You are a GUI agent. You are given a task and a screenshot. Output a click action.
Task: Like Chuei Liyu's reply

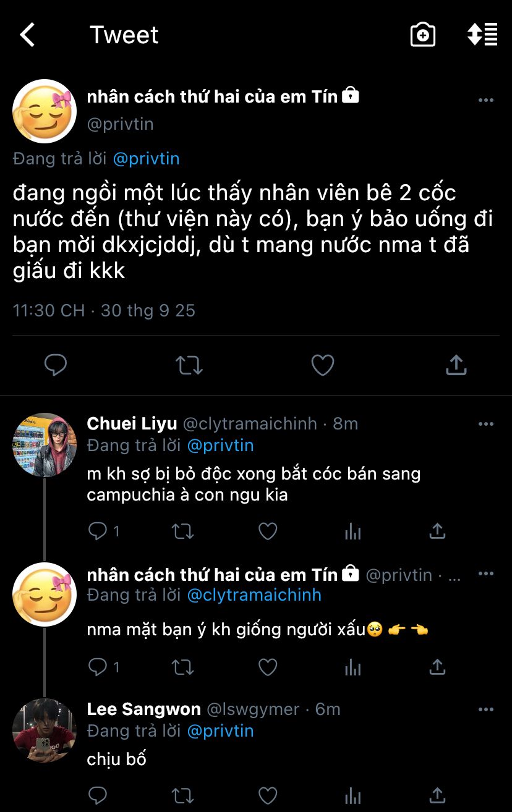coord(267,531)
